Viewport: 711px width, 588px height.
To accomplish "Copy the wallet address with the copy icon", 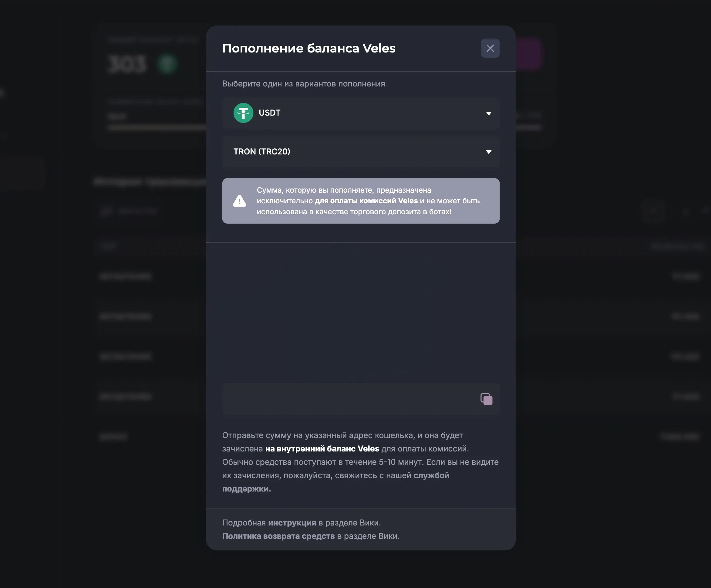I will click(486, 399).
